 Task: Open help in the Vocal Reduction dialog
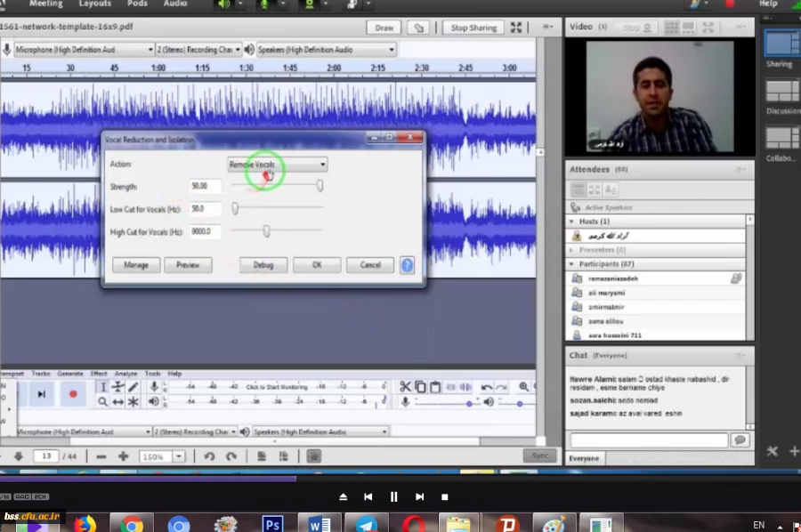tap(407, 264)
